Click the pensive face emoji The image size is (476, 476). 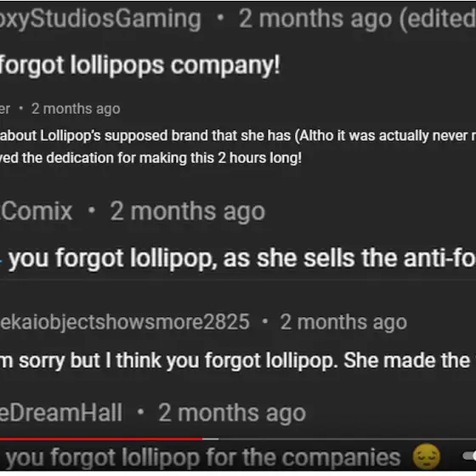point(427,456)
